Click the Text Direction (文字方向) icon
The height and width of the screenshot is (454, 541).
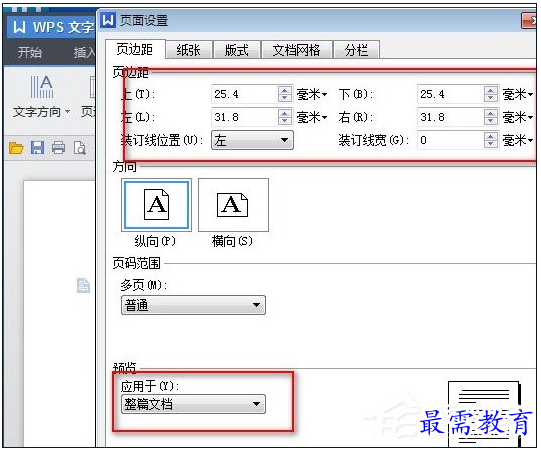click(x=42, y=87)
